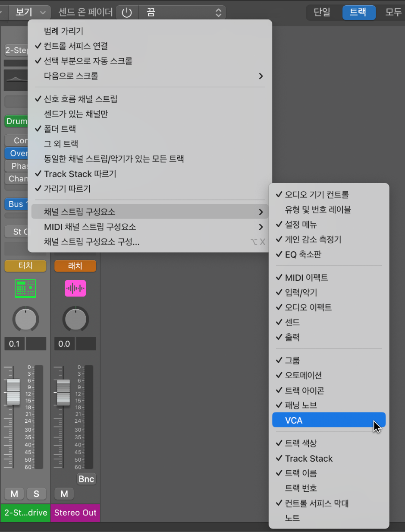Select the green drum sequencer instrument icon

pos(25,288)
